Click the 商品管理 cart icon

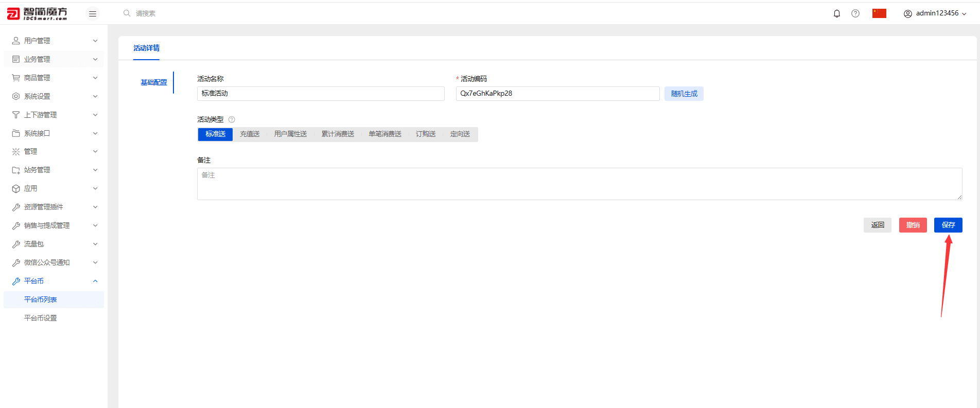pos(16,78)
